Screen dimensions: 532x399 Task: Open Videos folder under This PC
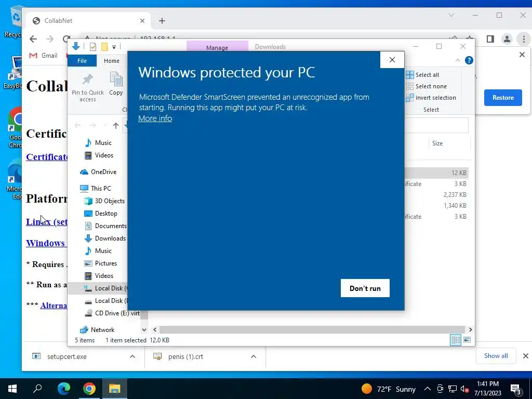click(99, 276)
